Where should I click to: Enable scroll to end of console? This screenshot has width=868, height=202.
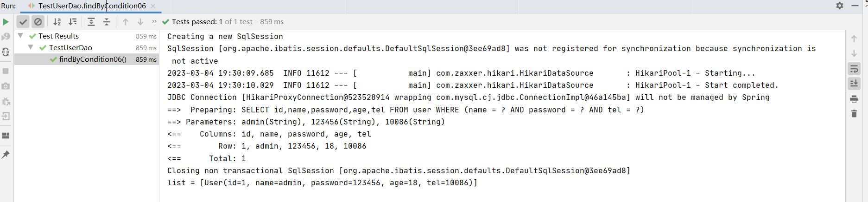(x=854, y=84)
